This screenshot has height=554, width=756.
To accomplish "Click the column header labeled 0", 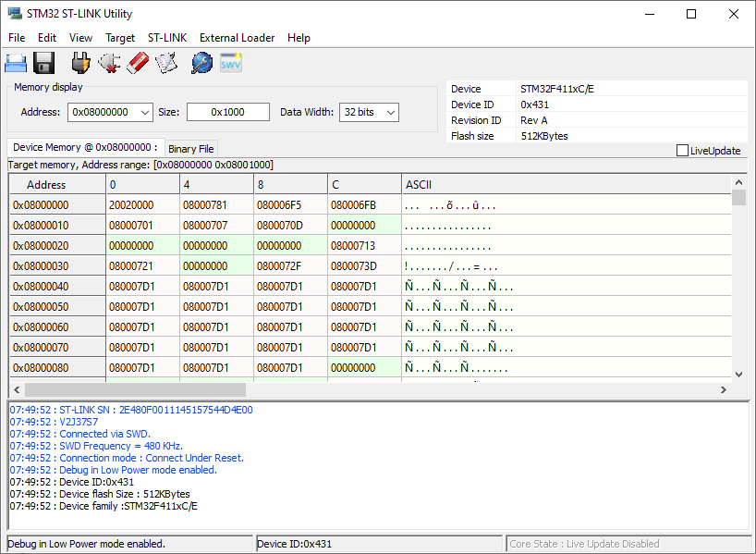I will point(142,184).
